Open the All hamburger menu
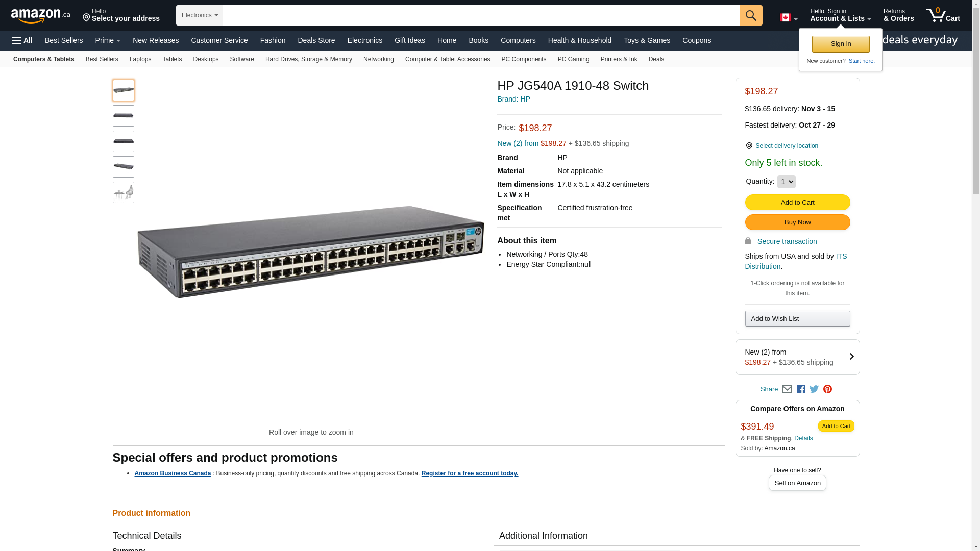Image resolution: width=980 pixels, height=551 pixels. coord(22,40)
